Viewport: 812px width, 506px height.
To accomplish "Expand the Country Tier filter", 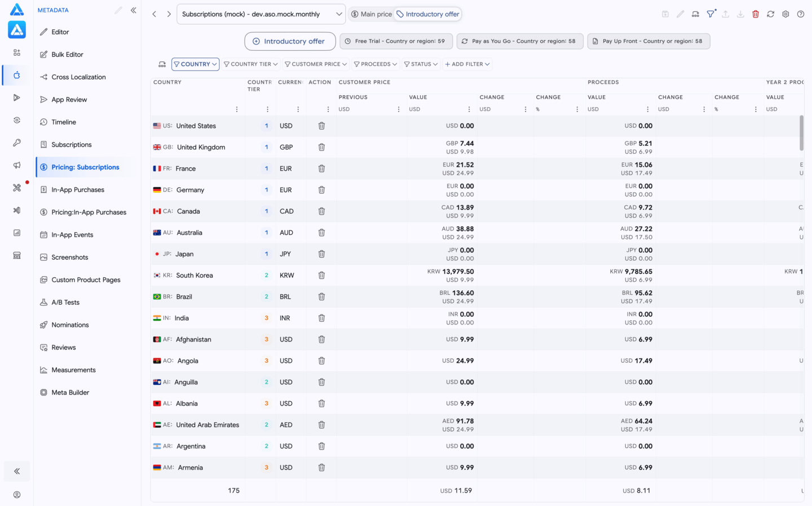I will [x=251, y=64].
